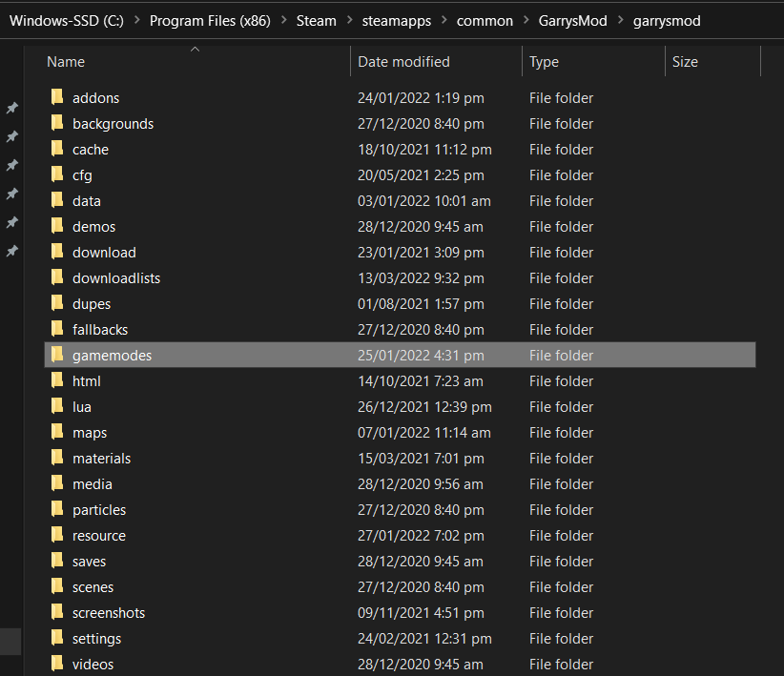Sort by Name column header

click(x=66, y=62)
